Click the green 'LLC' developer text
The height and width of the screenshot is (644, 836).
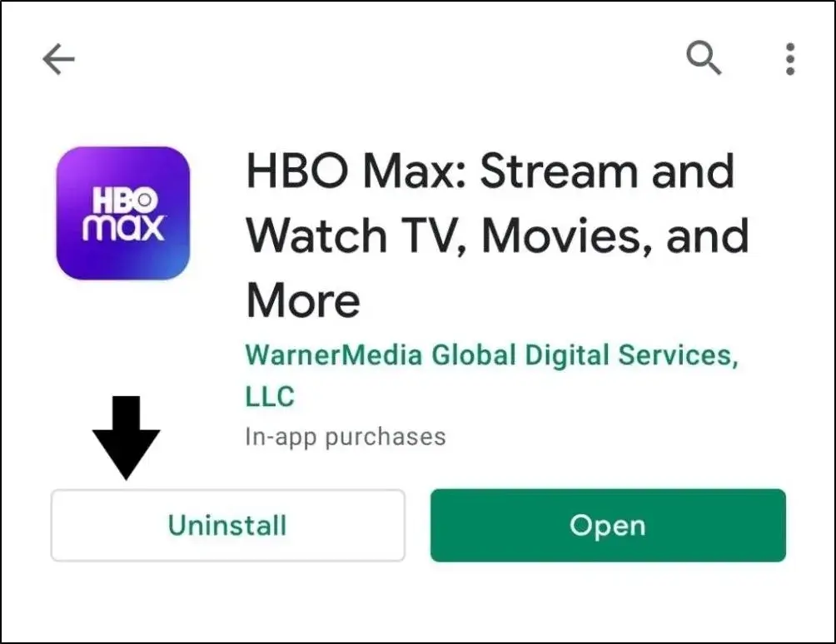point(270,396)
